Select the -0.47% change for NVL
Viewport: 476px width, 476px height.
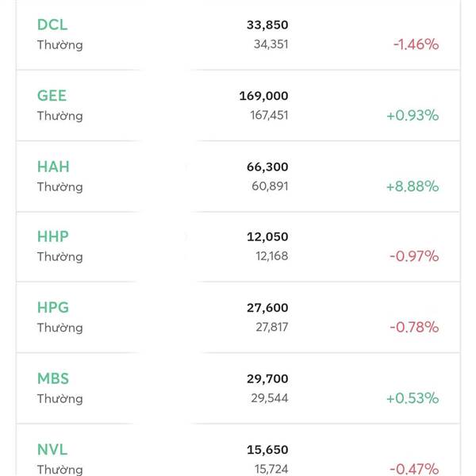coord(413,468)
